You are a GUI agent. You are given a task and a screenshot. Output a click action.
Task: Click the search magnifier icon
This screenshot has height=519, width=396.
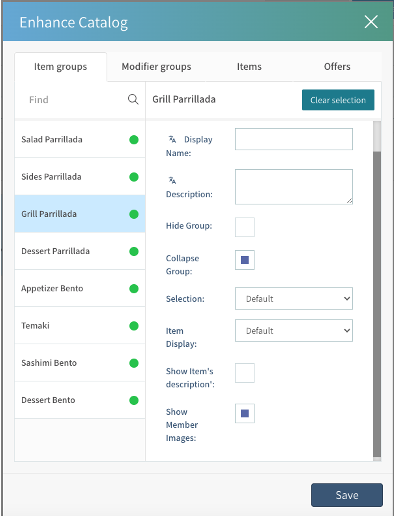(133, 99)
